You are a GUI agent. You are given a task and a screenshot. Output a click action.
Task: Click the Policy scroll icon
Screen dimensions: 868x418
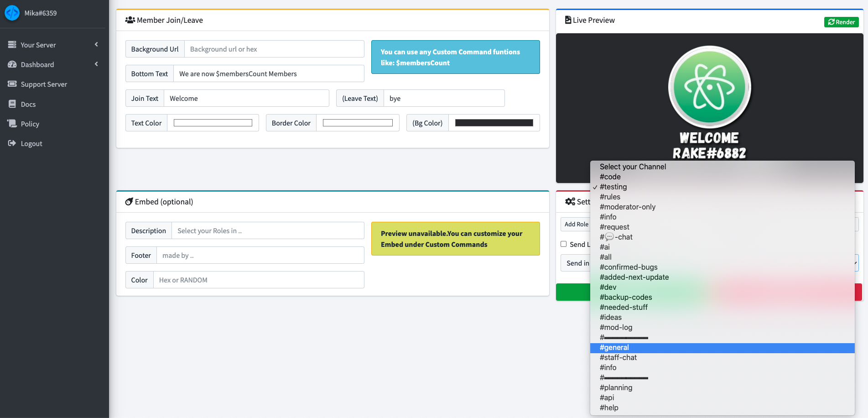(x=12, y=124)
